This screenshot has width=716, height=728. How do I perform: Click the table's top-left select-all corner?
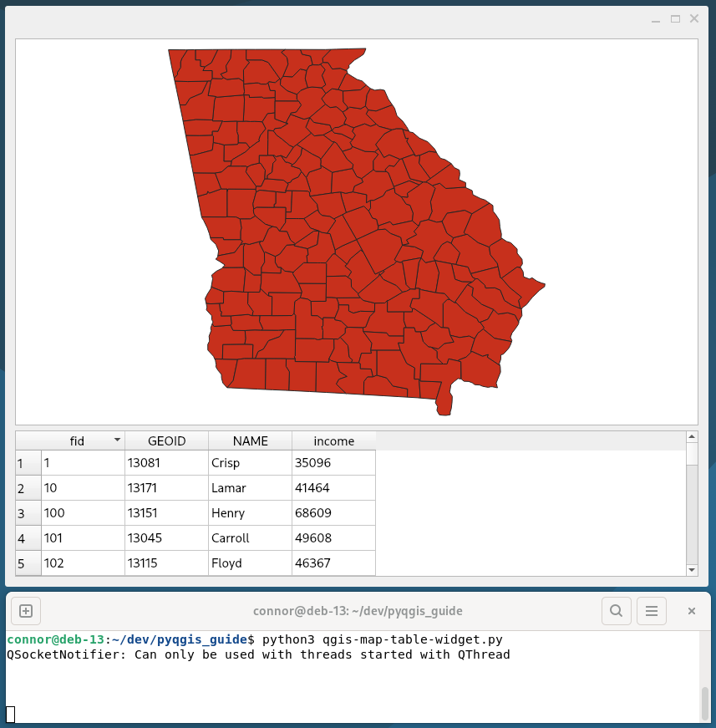coord(28,440)
